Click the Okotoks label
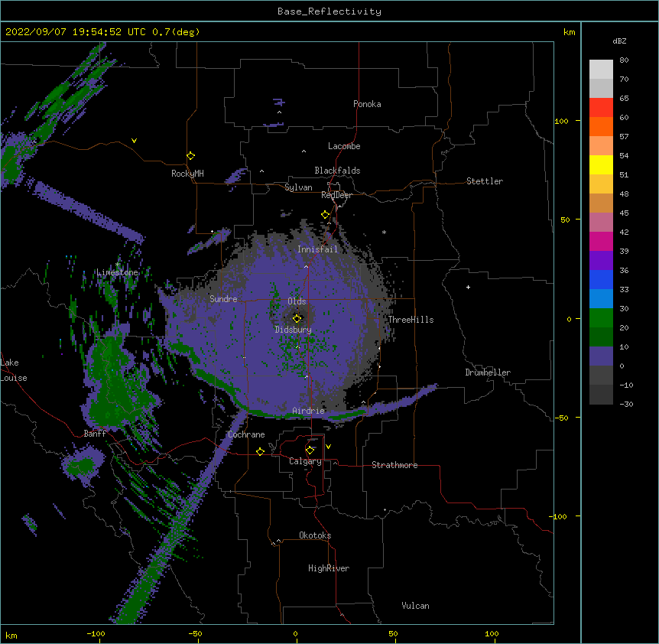The width and height of the screenshot is (659, 644). click(x=315, y=535)
